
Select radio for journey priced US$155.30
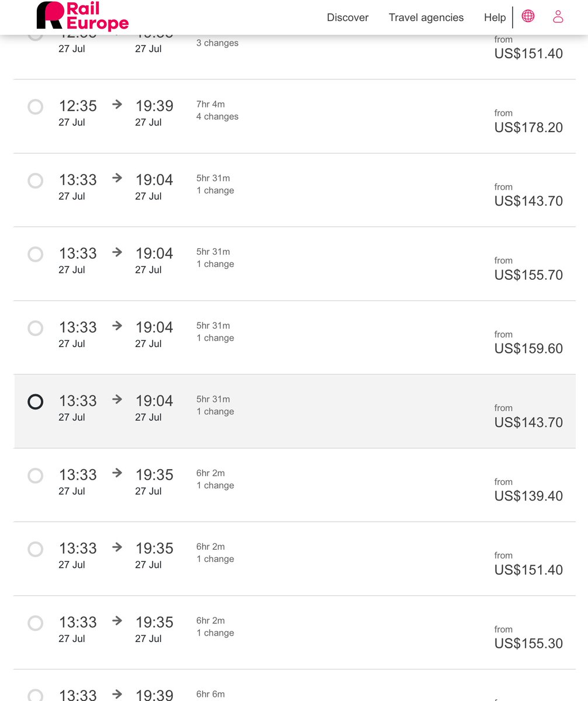point(36,623)
